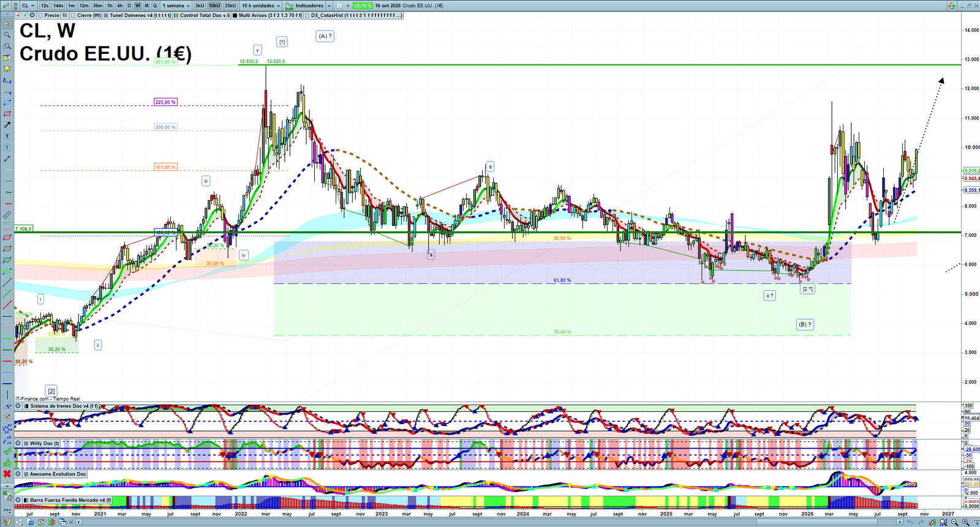Pick the yellow alarm bell tool

point(7,69)
